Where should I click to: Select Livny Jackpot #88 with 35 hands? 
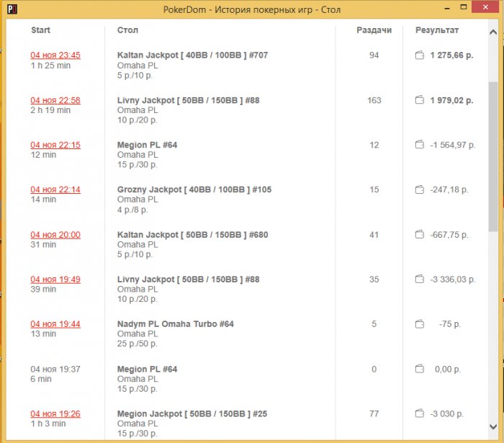coord(188,279)
